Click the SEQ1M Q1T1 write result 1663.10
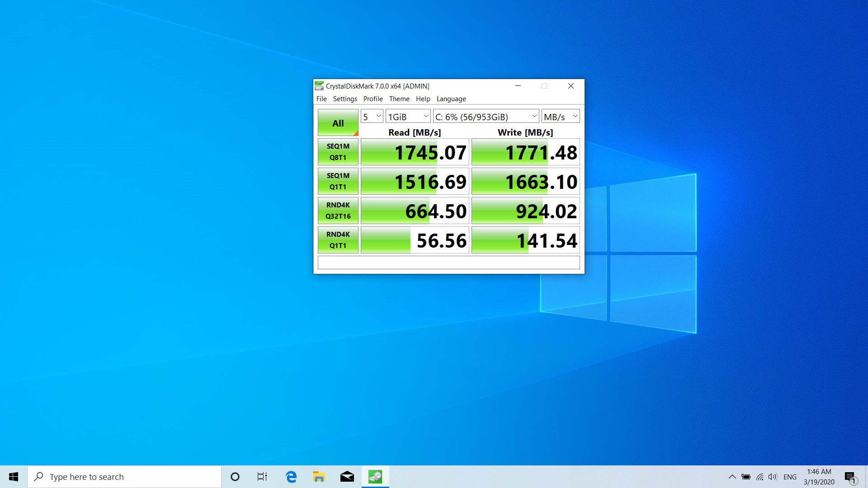The height and width of the screenshot is (488, 868). 525,181
